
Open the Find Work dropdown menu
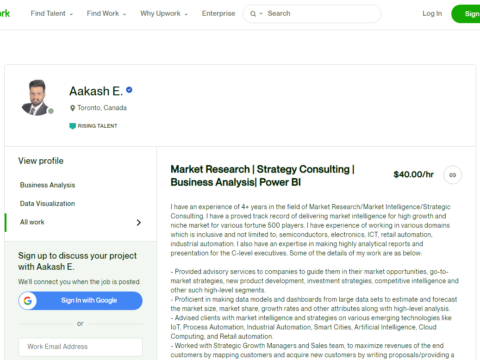[106, 14]
